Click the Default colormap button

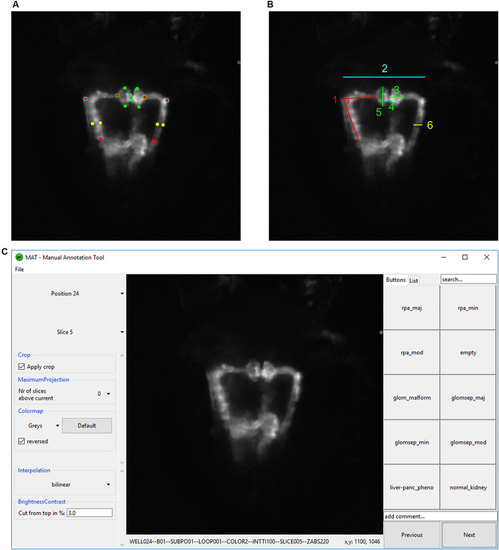pyautogui.click(x=87, y=425)
